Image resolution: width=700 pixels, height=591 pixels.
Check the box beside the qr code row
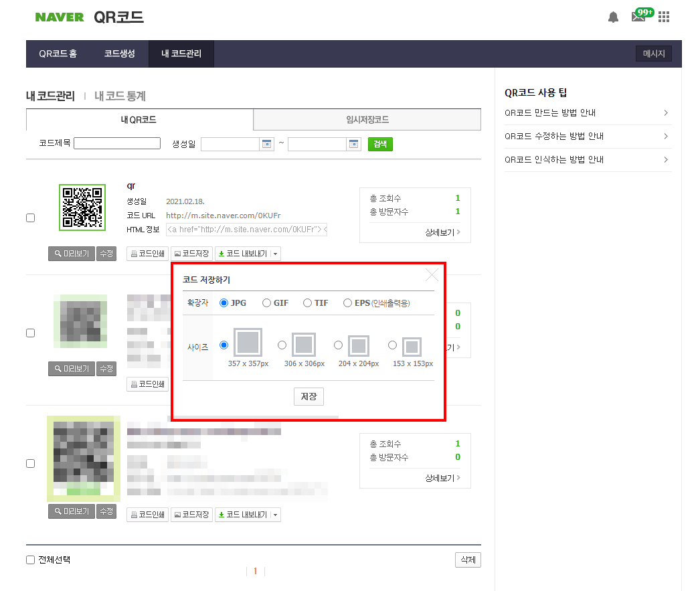pos(30,218)
